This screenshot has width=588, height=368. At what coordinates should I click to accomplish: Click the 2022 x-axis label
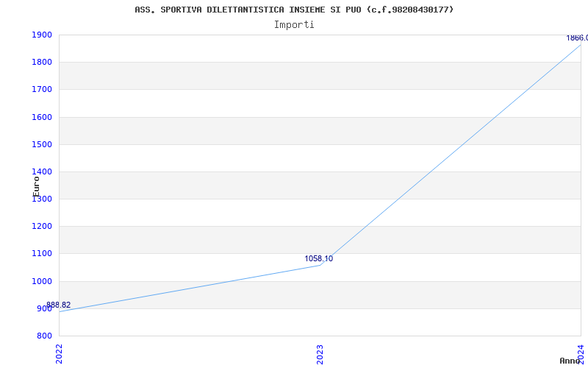59,354
